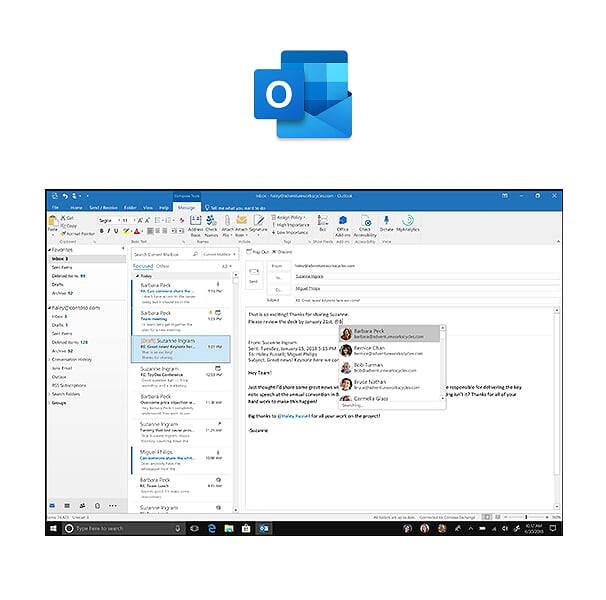Image resolution: width=606 pixels, height=600 pixels.
Task: Open File Explorer from taskbar
Action: click(x=229, y=528)
